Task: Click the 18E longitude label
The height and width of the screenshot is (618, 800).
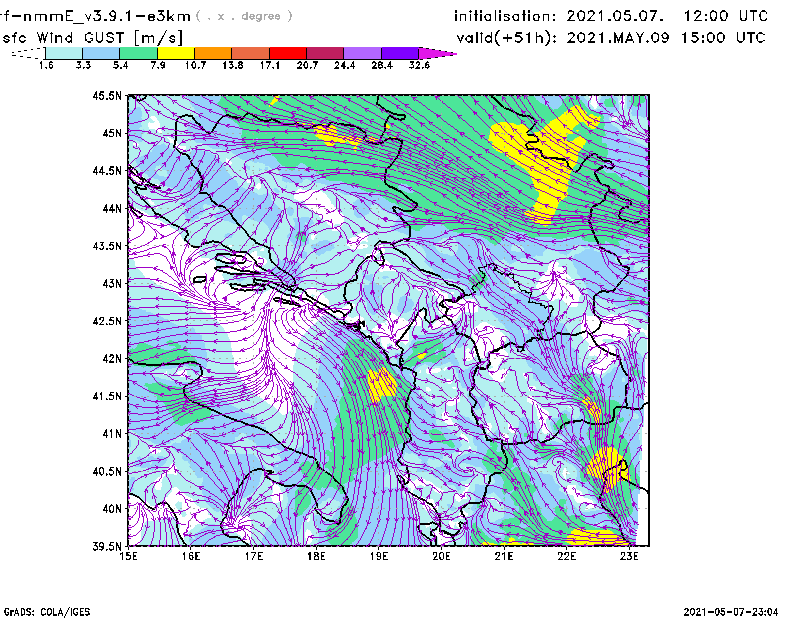Action: pos(316,556)
